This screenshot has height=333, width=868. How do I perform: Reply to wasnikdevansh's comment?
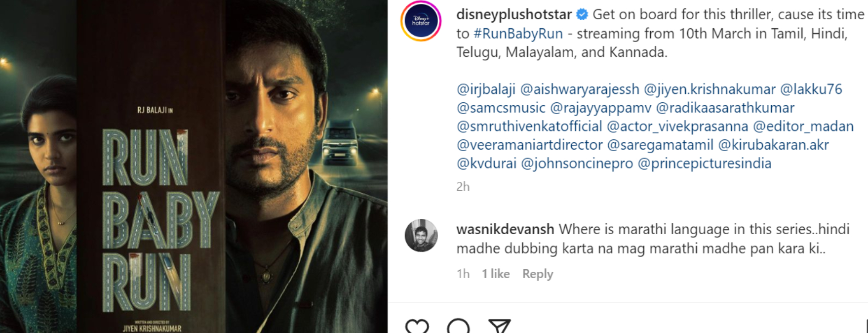point(537,274)
